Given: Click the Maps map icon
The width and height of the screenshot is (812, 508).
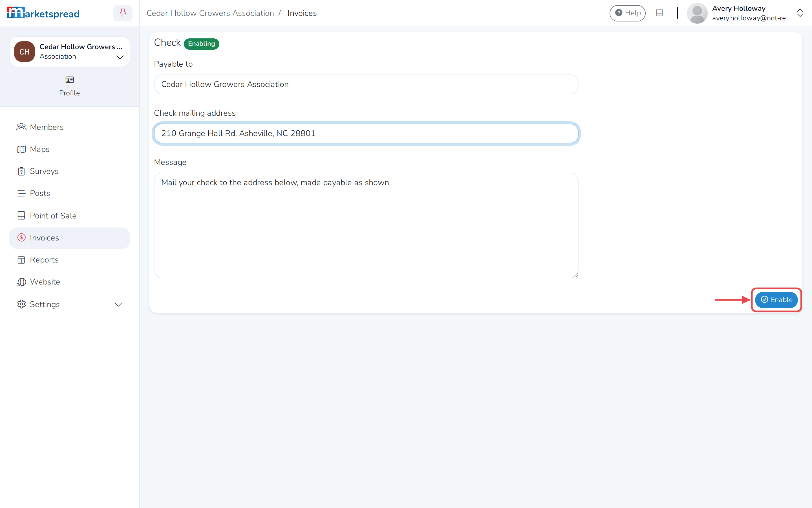Looking at the screenshot, I should coord(21,149).
